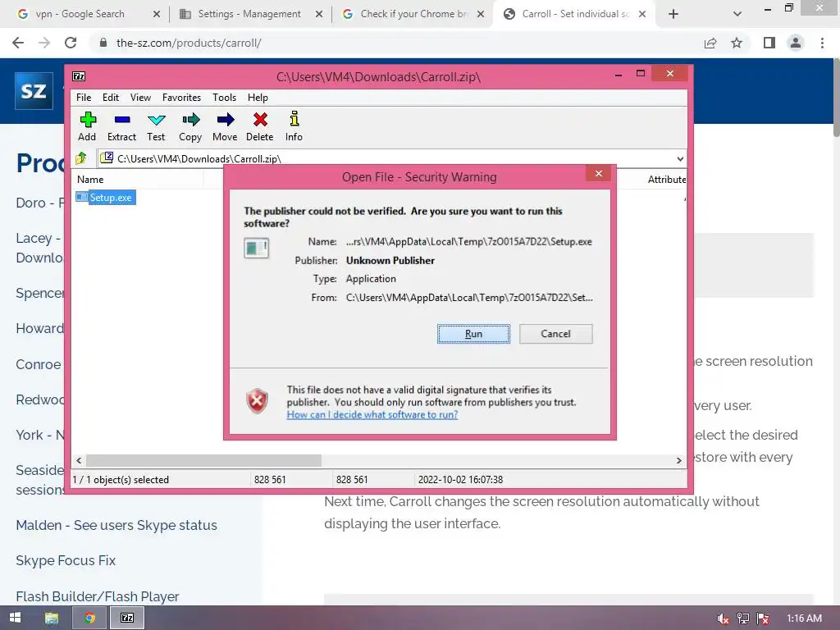Switch to the Settings - Management tab

click(249, 14)
